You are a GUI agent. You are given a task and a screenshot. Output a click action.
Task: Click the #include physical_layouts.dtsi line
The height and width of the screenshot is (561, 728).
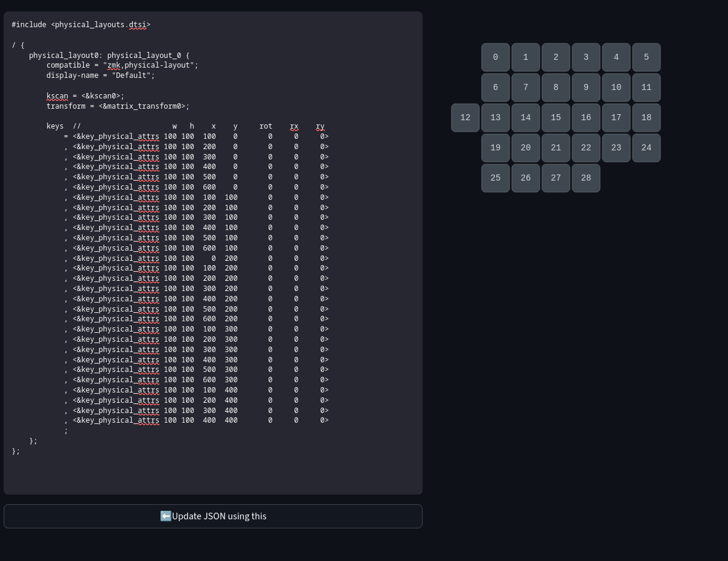81,25
